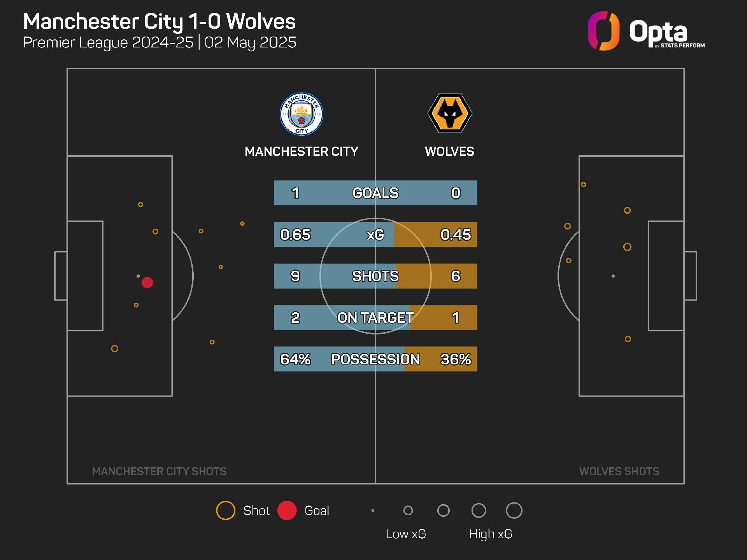Click the Wolves club crest
This screenshot has width=747, height=560.
(450, 113)
